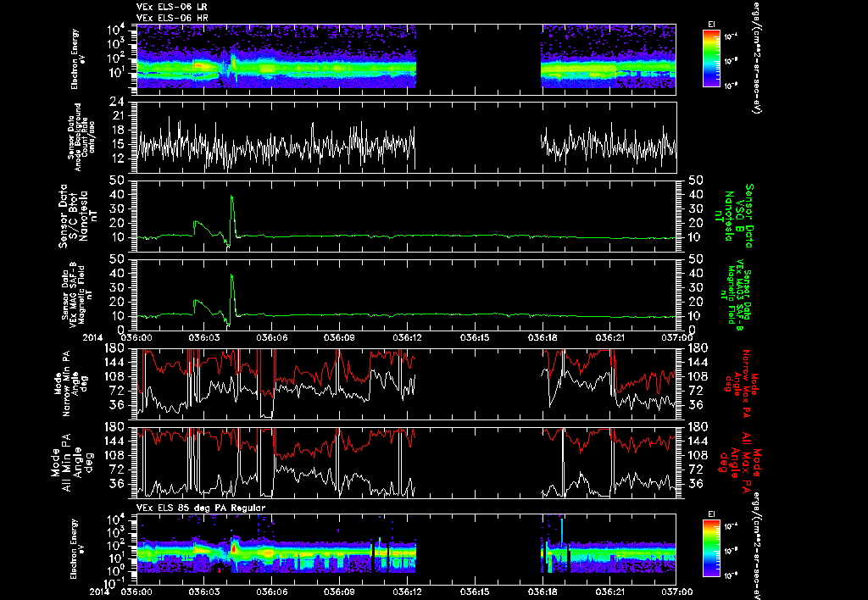Click the red hot spot in the bottom spectrogram
This screenshot has height=600, width=868.
[234, 548]
